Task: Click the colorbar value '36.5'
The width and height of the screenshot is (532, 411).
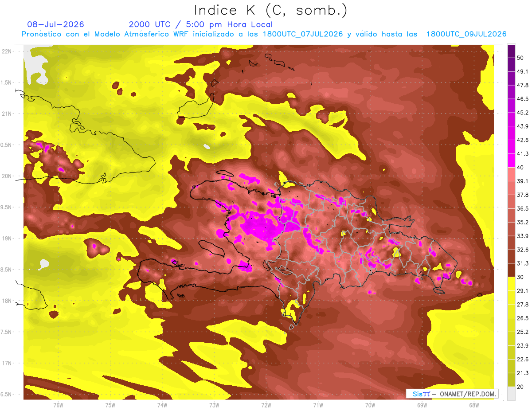Action: pos(523,208)
